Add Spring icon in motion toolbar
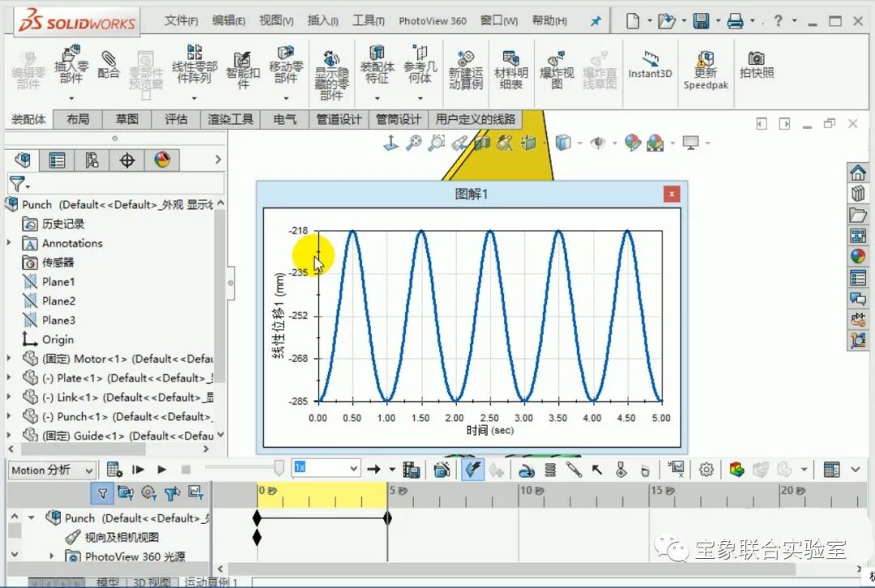Screen dimensions: 875x588 click(550, 471)
